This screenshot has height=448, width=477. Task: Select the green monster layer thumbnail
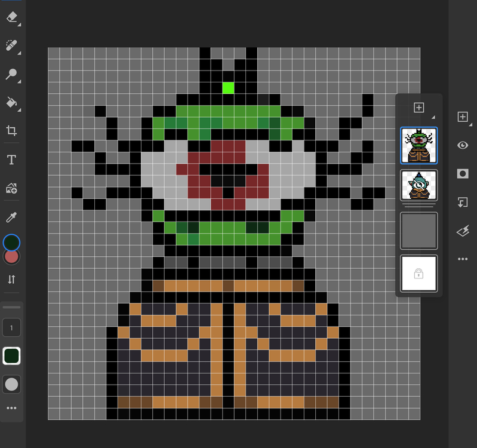[x=419, y=146]
